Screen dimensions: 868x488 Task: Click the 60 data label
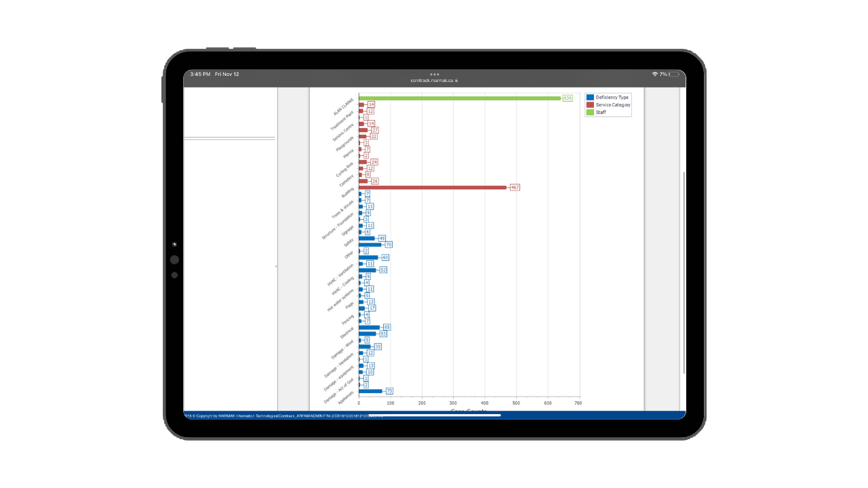[385, 258]
